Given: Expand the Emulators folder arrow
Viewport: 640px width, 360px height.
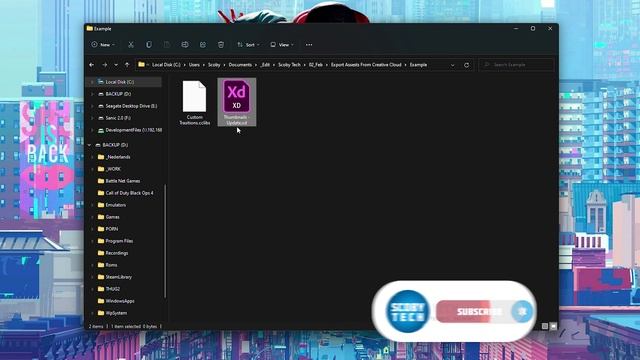Looking at the screenshot, I should (x=92, y=205).
